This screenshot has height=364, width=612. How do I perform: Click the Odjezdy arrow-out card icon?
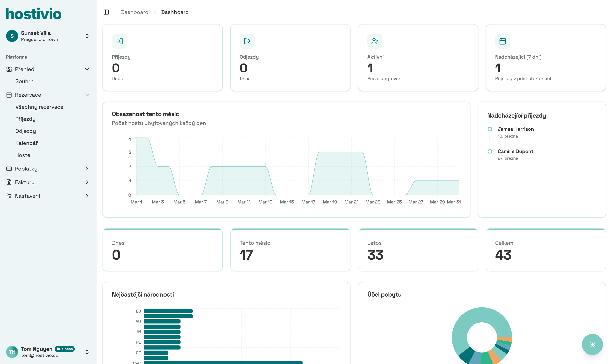(247, 41)
